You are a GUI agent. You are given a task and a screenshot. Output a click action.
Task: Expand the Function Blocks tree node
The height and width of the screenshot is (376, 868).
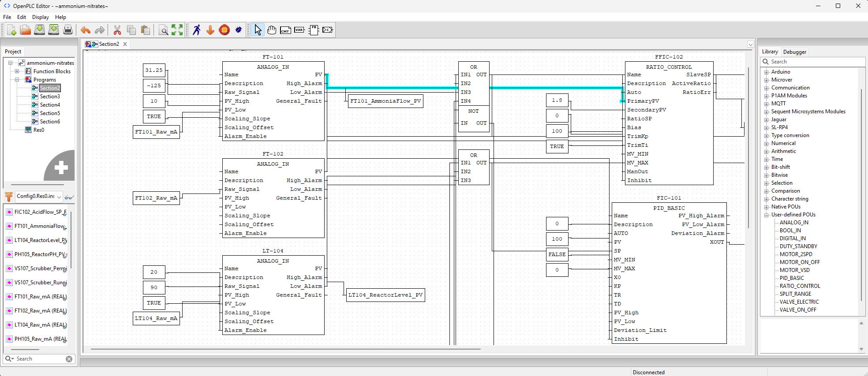[17, 71]
